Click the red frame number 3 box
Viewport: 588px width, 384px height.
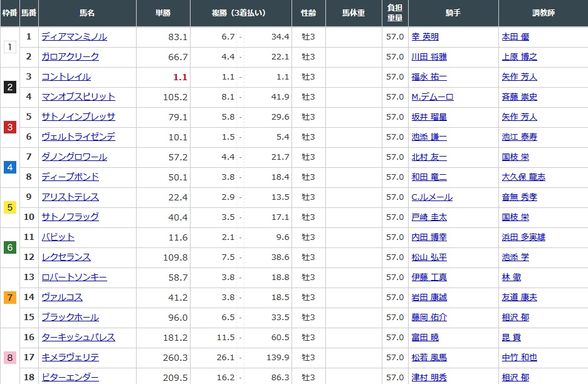tap(9, 127)
